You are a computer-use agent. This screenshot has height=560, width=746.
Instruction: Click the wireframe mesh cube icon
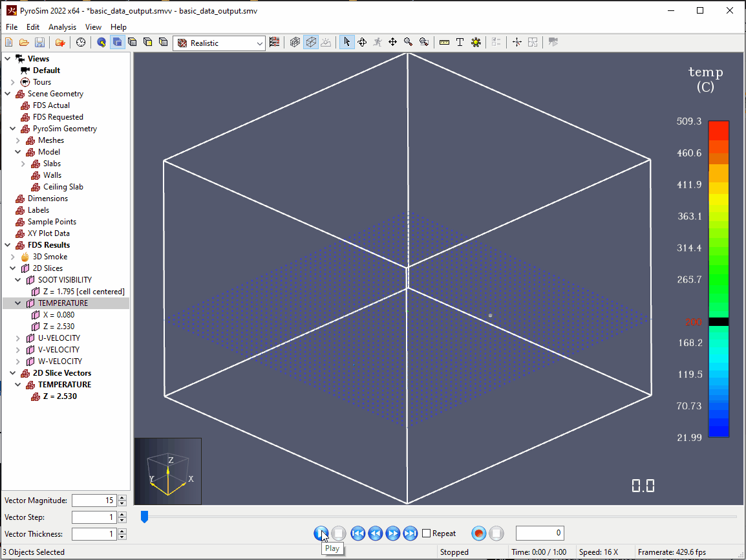295,42
